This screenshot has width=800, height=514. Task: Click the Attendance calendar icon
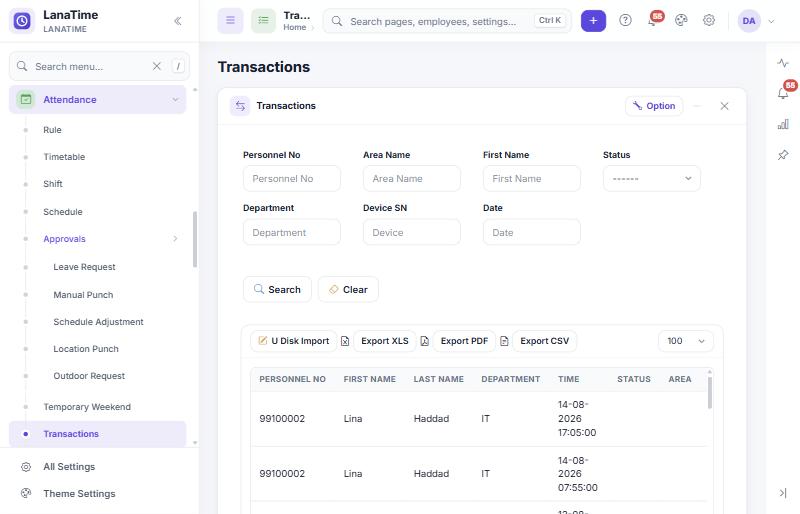[x=26, y=99]
